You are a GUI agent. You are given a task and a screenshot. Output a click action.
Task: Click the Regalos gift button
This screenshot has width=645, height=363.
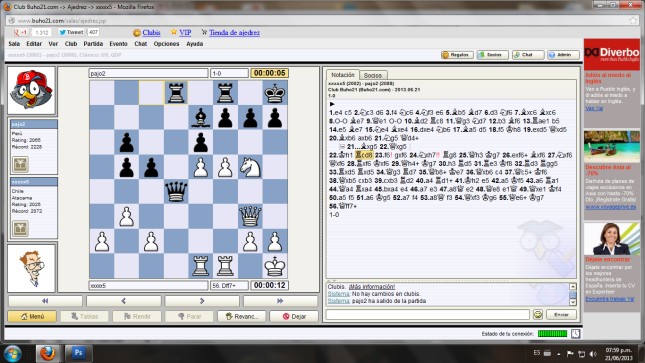[x=457, y=55]
